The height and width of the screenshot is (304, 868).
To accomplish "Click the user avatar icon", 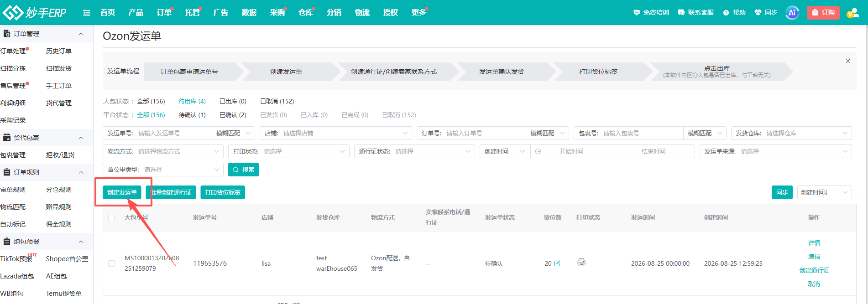I will tap(852, 13).
